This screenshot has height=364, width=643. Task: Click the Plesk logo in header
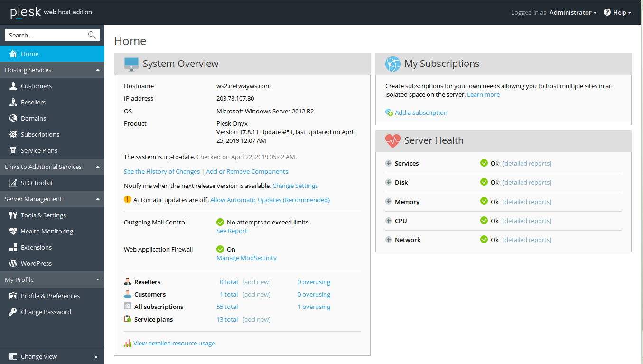coord(26,12)
